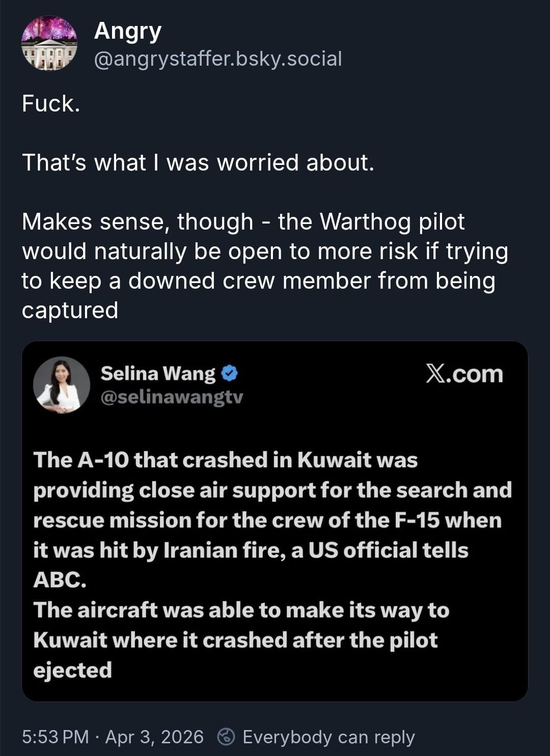The width and height of the screenshot is (550, 756).
Task: Click the reply-settings icon beside the date
Action: [x=226, y=737]
